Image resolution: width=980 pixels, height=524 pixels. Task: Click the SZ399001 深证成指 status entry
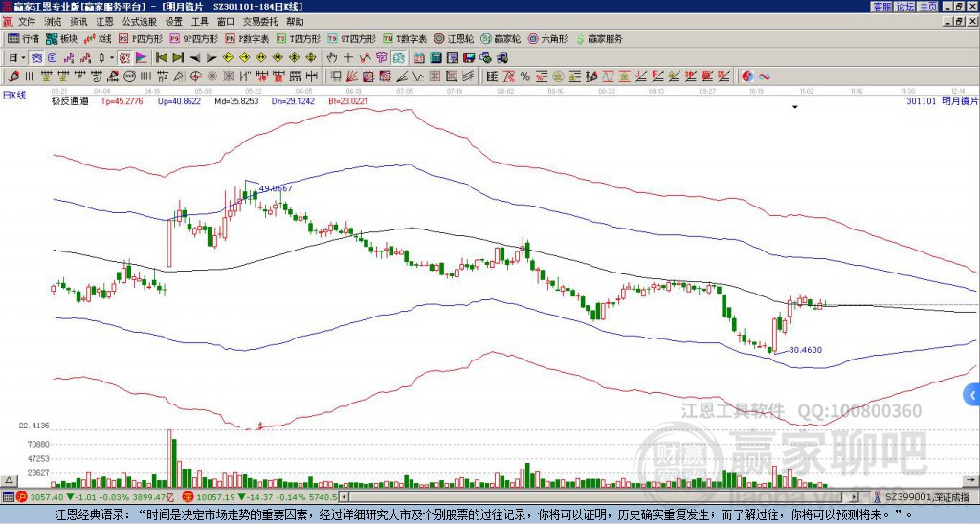[x=928, y=497]
